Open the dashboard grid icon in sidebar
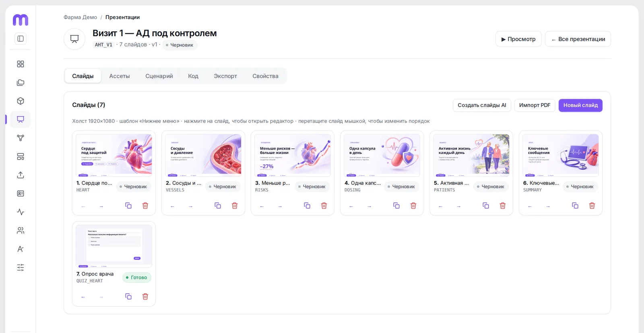 coord(21,64)
